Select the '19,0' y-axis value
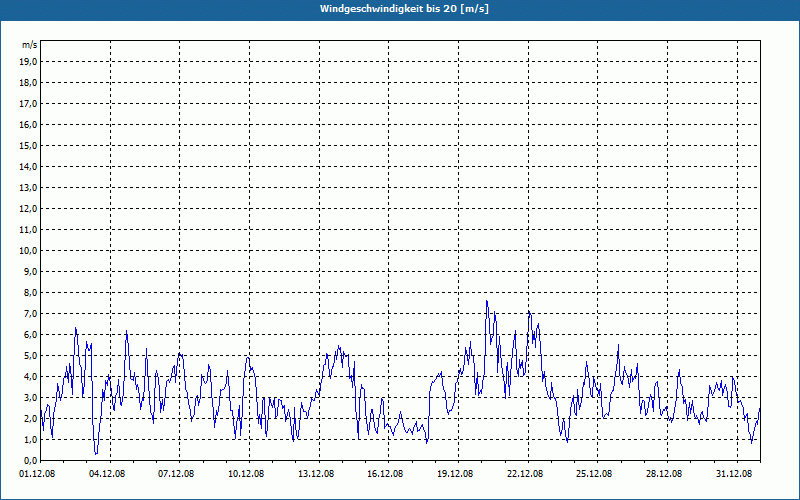 pos(28,62)
